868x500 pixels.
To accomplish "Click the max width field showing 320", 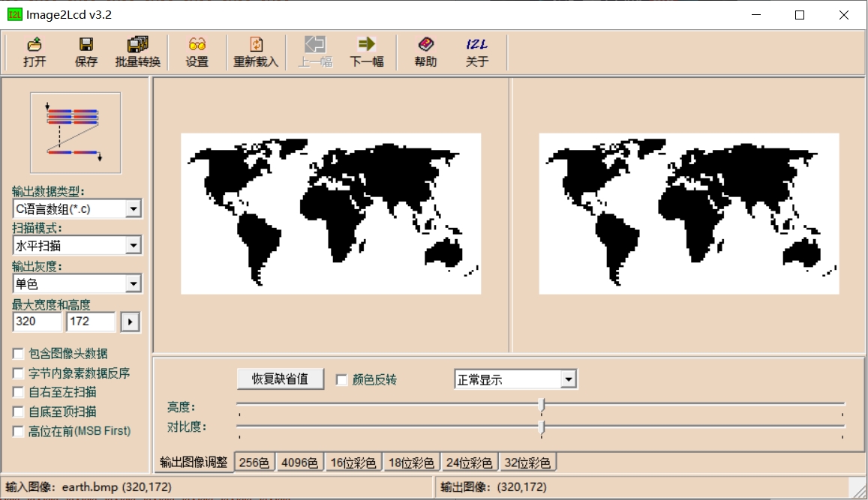I will 37,322.
